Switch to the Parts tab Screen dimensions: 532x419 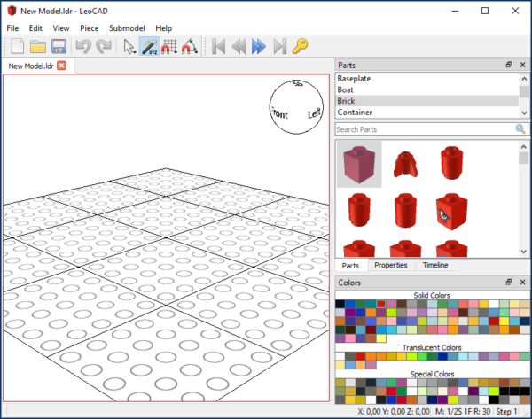click(x=350, y=266)
